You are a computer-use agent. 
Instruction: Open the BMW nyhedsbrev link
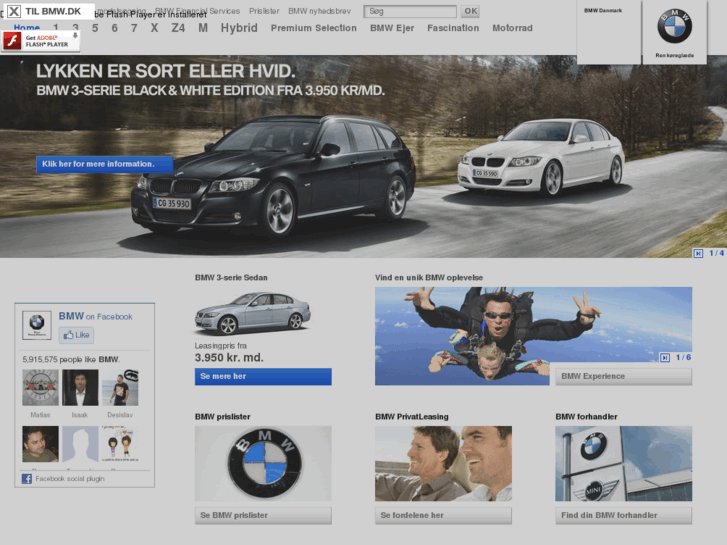pos(319,11)
